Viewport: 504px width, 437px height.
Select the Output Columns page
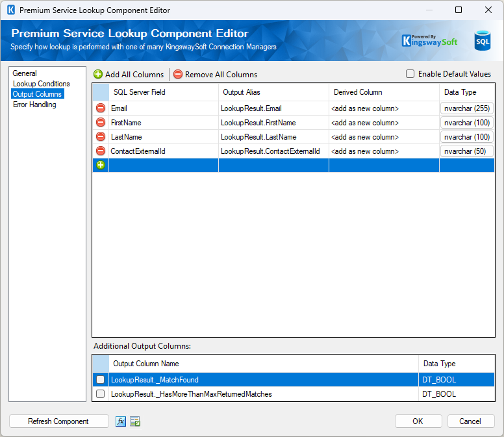pyautogui.click(x=37, y=94)
